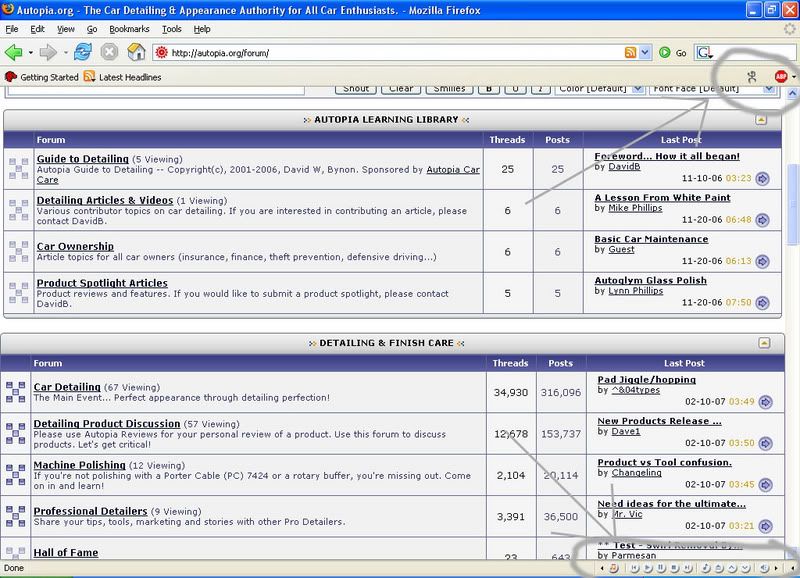Click the Car Detailing posts count 316,096
The height and width of the screenshot is (578, 800).
point(561,392)
